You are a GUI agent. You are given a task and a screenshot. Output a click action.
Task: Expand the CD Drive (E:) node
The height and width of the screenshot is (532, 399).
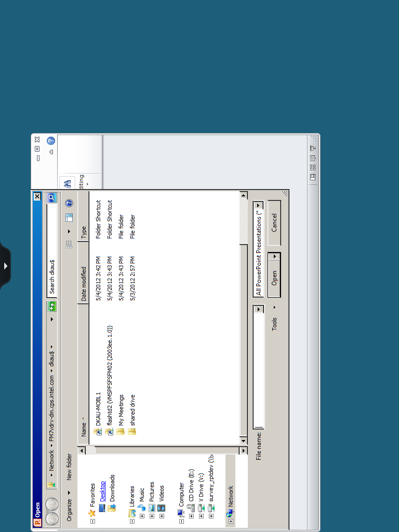(191, 516)
